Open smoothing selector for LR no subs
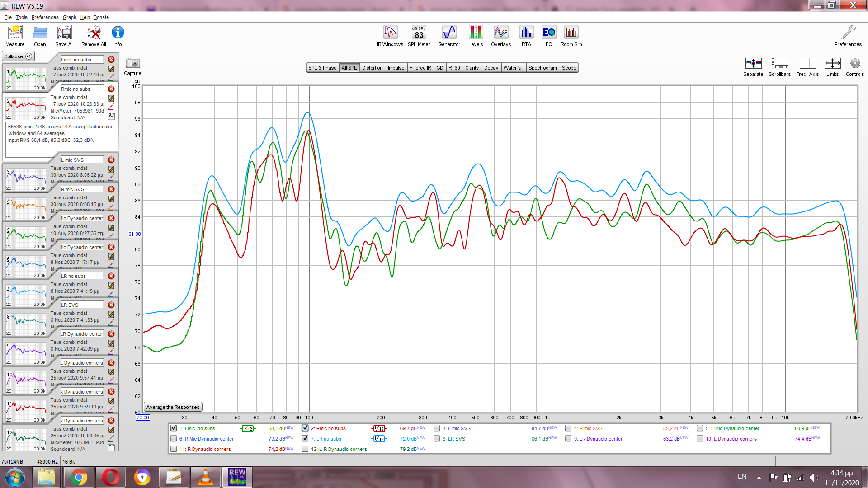This screenshot has width=868, height=488. point(379,439)
